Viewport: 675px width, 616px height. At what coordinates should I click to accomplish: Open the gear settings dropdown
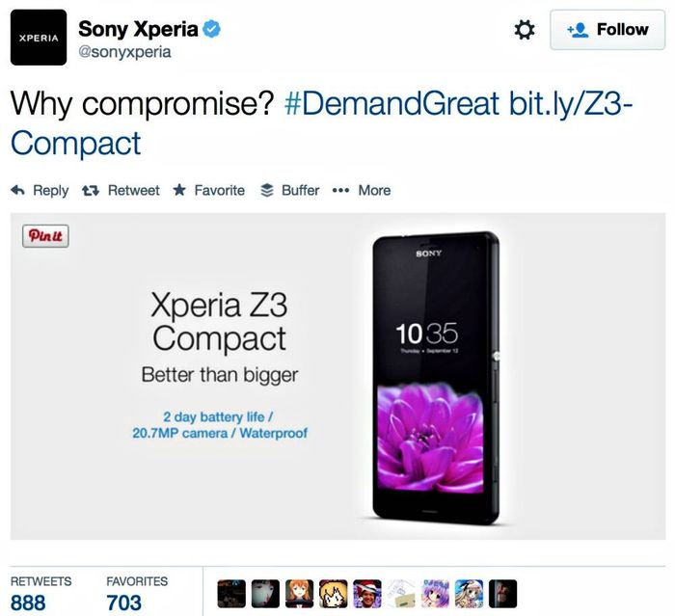point(525,30)
